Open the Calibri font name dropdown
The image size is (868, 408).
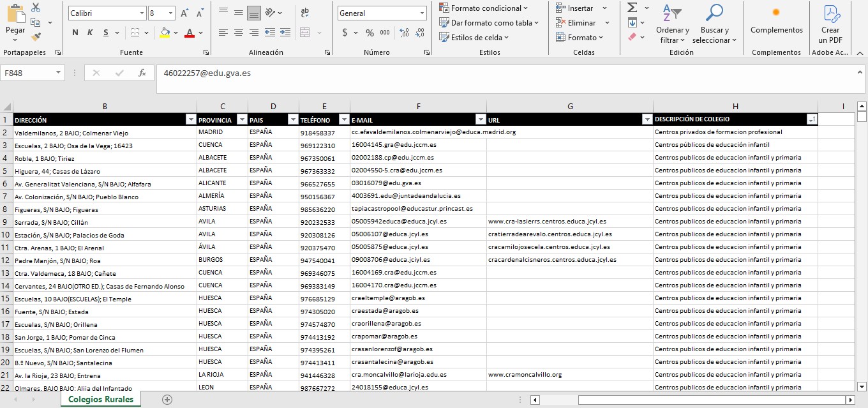[x=142, y=13]
